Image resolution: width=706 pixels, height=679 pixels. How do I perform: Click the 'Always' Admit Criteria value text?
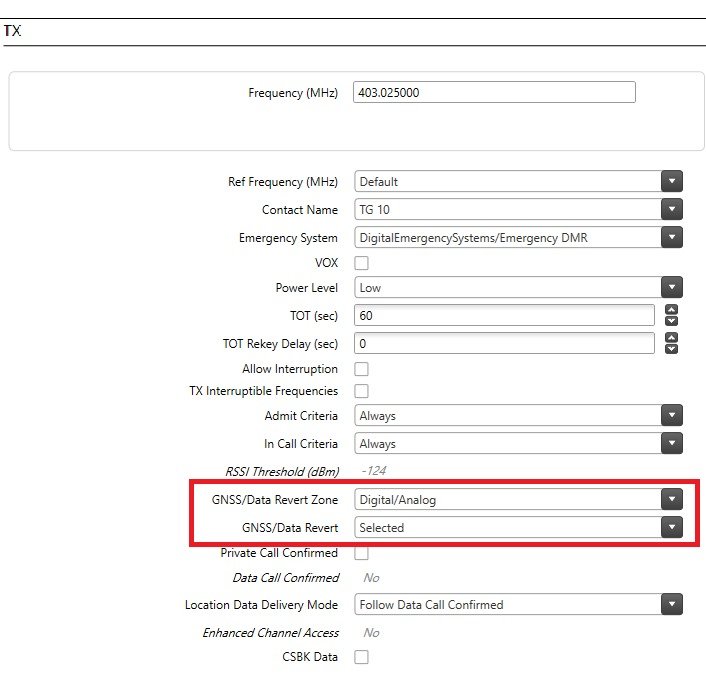tap(378, 416)
